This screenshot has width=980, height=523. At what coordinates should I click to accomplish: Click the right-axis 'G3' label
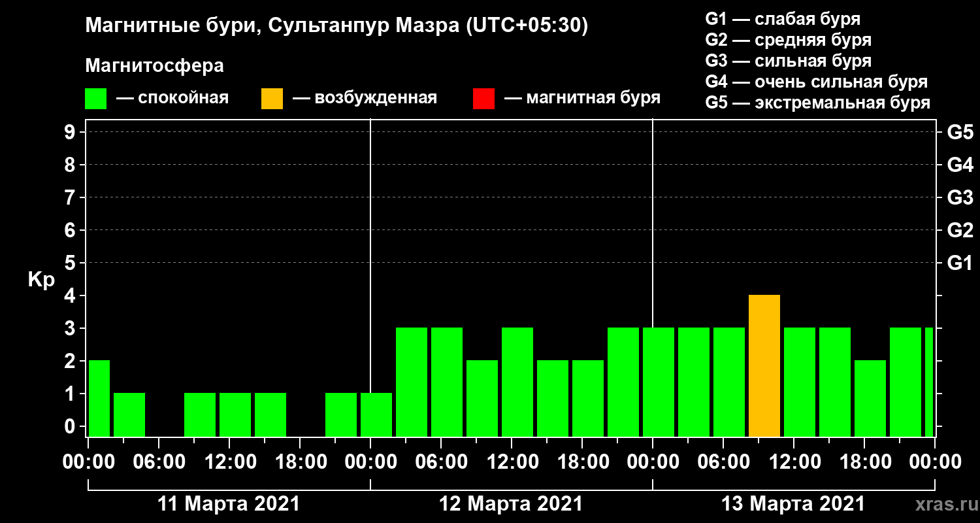tap(960, 198)
